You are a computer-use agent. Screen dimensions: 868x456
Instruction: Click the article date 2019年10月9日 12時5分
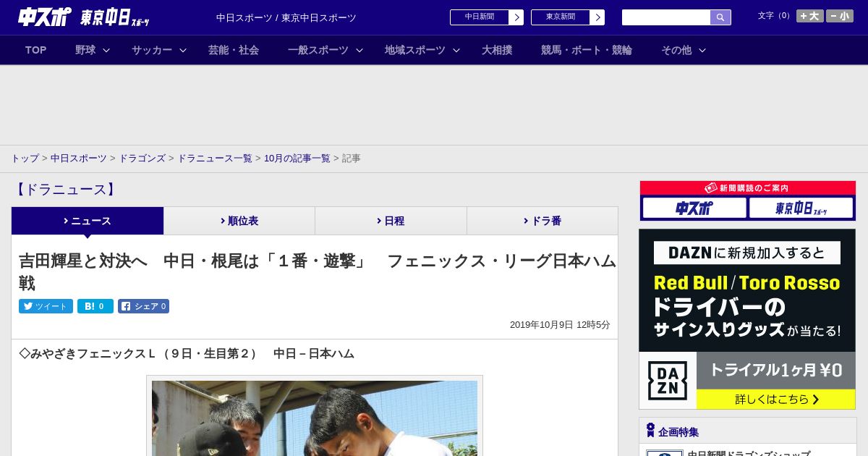(x=560, y=325)
